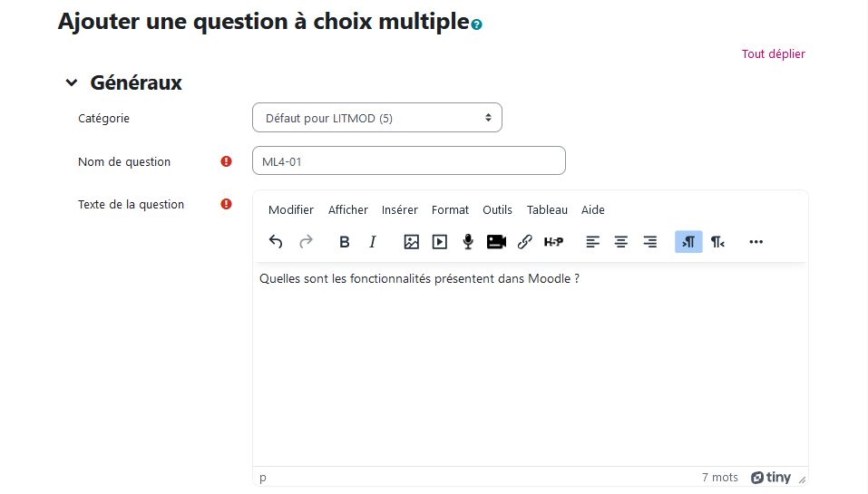Image resolution: width=868 pixels, height=494 pixels.
Task: Insert a link with the chain icon
Action: coord(524,242)
